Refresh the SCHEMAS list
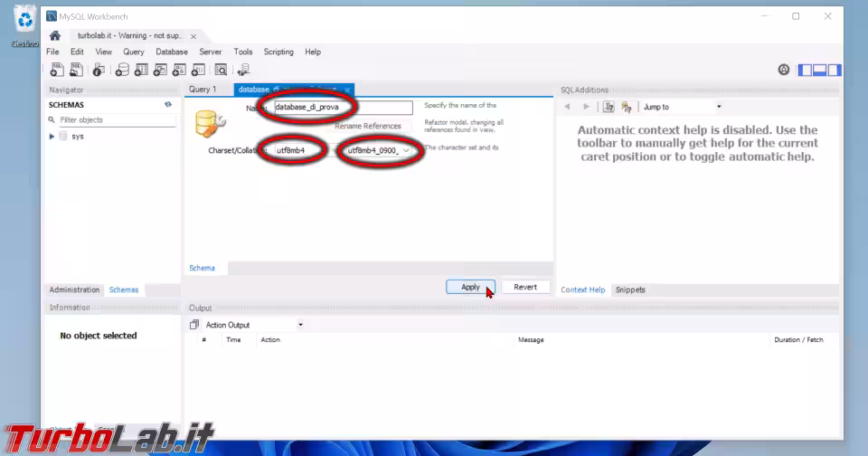Viewport: 868px width, 456px height. click(168, 104)
